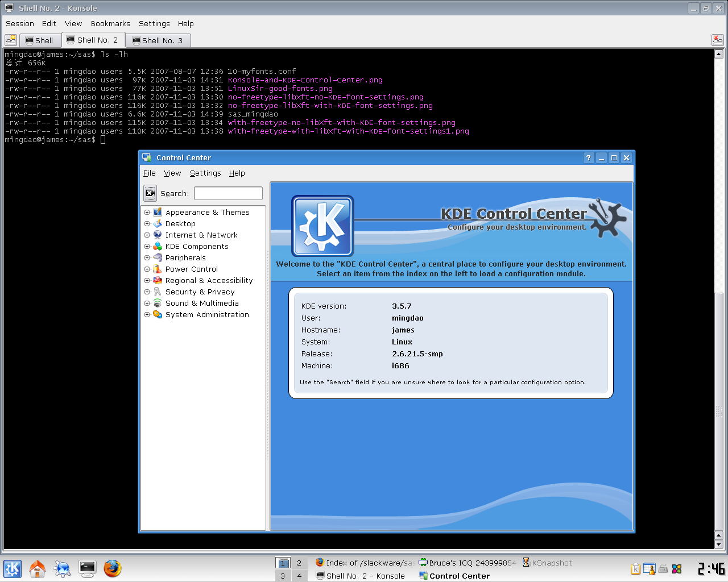The image size is (728, 582).
Task: Switch to Bruce's ICQ taskbar window
Action: coord(468,563)
